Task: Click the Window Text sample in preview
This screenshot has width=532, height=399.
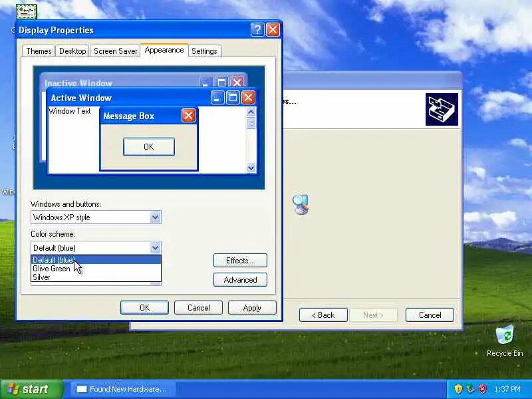Action: point(70,111)
